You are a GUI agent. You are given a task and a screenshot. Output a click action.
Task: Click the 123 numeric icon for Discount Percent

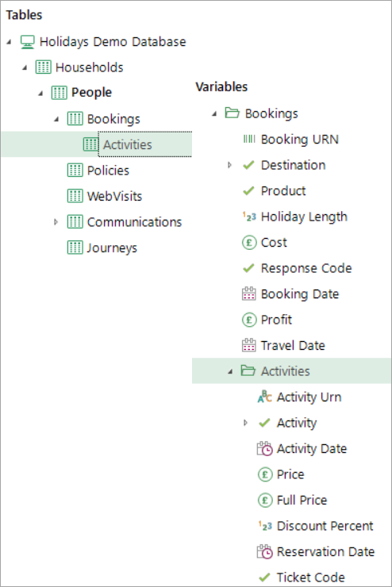(265, 526)
